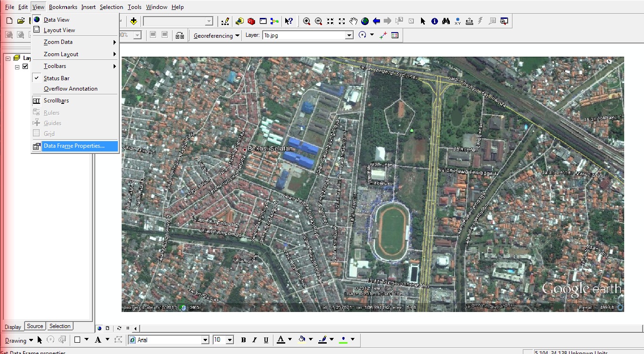Click the Find binoculars icon
The width and height of the screenshot is (644, 354).
point(445,21)
